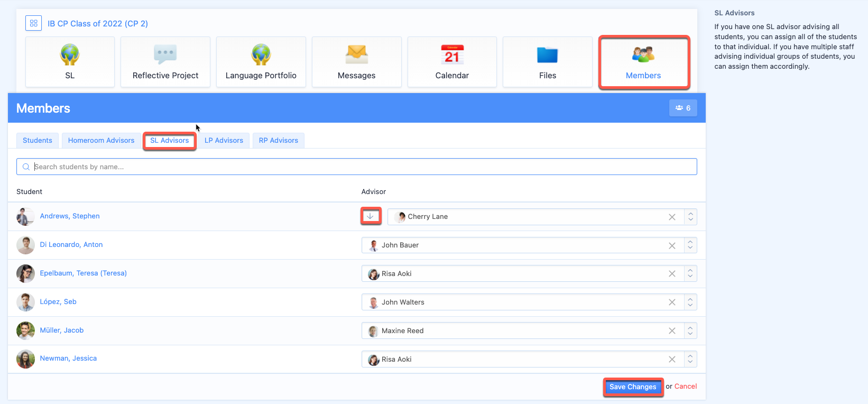Viewport: 868px width, 404px height.
Task: Open the John Walters advisor combo box
Action: click(x=529, y=302)
